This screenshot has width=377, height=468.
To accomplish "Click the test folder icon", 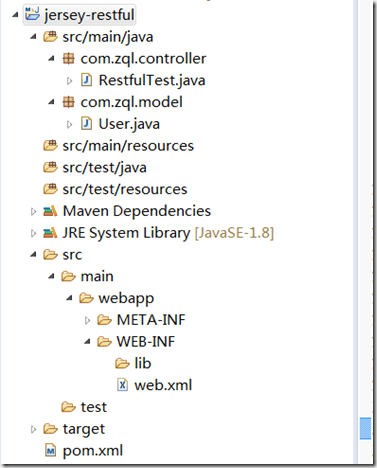I will point(68,407).
